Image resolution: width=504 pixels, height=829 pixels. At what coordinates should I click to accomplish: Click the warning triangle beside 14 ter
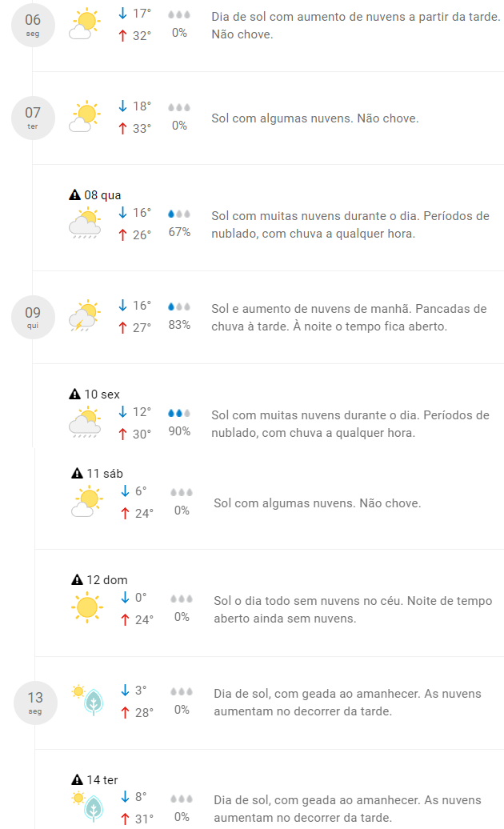point(77,779)
